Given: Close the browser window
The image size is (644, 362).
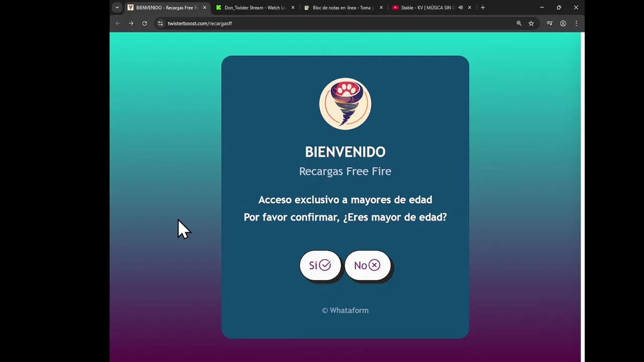Looking at the screenshot, I should coord(576,8).
